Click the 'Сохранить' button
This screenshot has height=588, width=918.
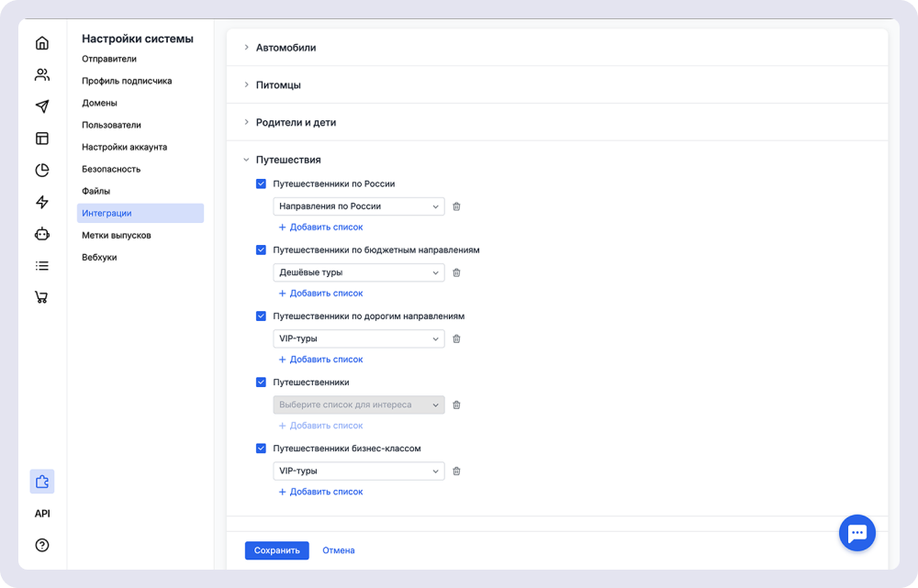(x=276, y=550)
